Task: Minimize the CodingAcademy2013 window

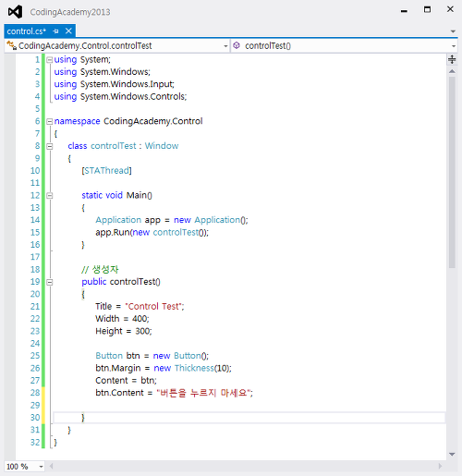Action: click(x=404, y=11)
